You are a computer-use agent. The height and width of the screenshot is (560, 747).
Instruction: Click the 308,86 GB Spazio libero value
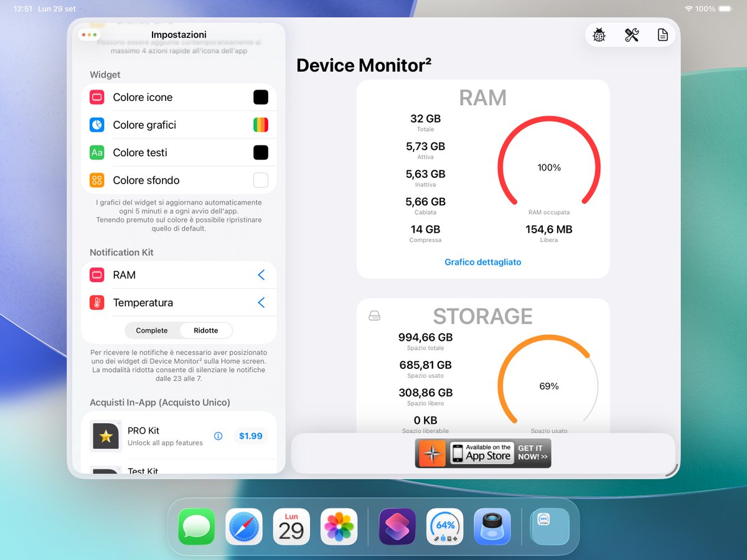(426, 393)
